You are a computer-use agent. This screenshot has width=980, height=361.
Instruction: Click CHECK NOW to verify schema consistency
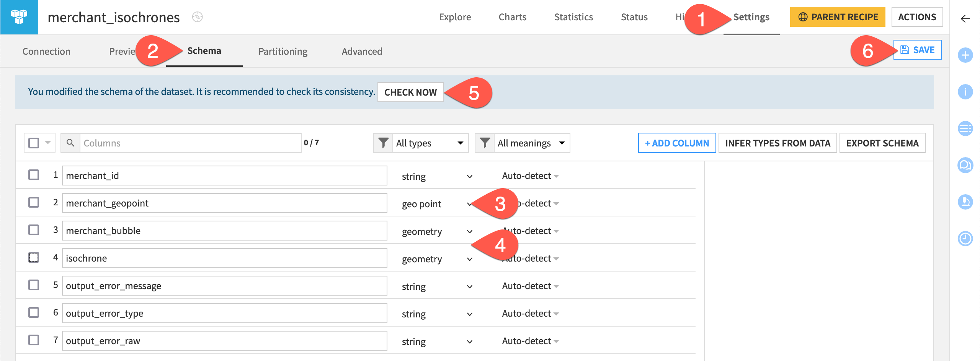point(411,92)
